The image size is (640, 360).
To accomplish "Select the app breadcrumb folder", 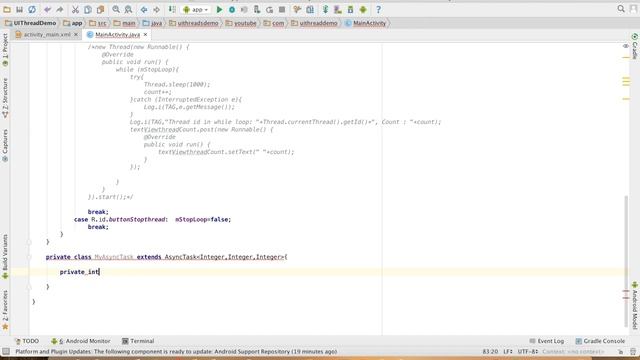I will point(73,23).
